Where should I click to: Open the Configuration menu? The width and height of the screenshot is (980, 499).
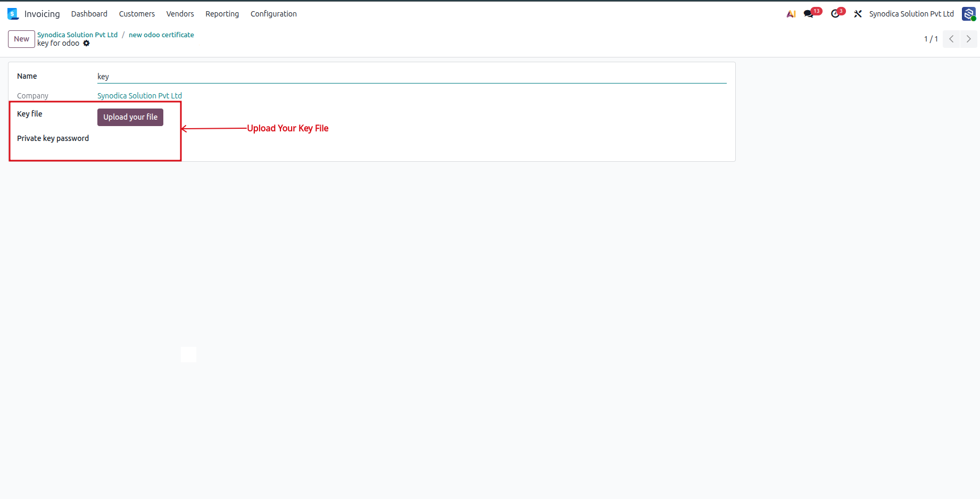(x=273, y=14)
